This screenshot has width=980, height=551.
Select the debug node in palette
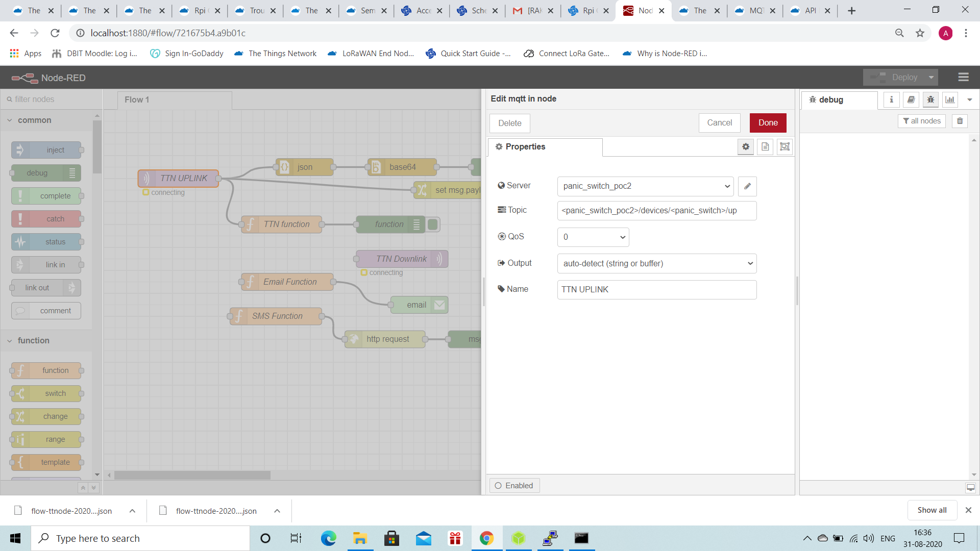[x=46, y=173]
